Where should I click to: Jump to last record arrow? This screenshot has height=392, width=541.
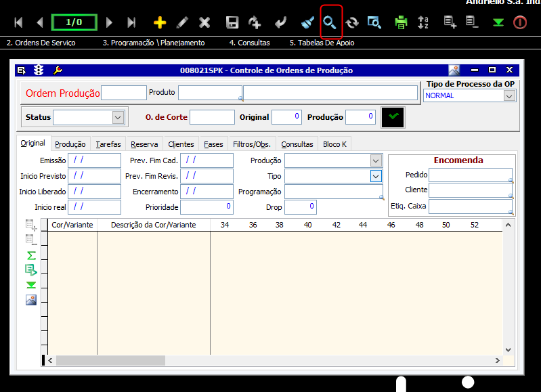point(131,22)
